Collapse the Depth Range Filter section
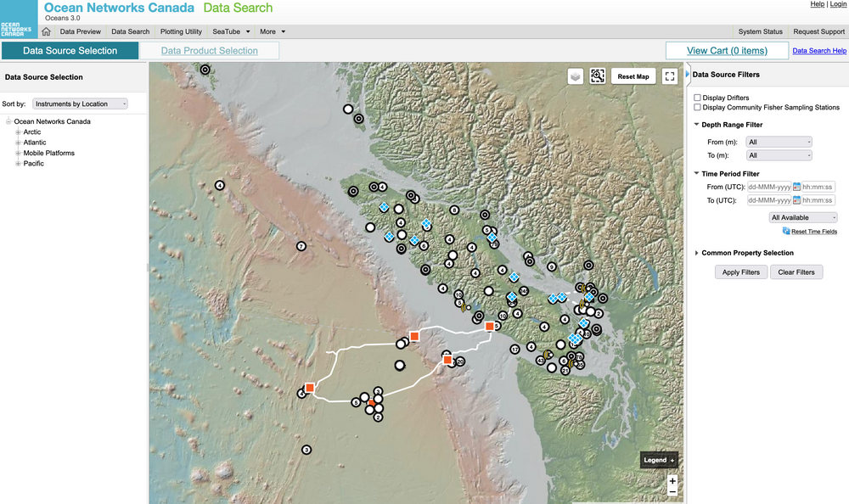 697,125
